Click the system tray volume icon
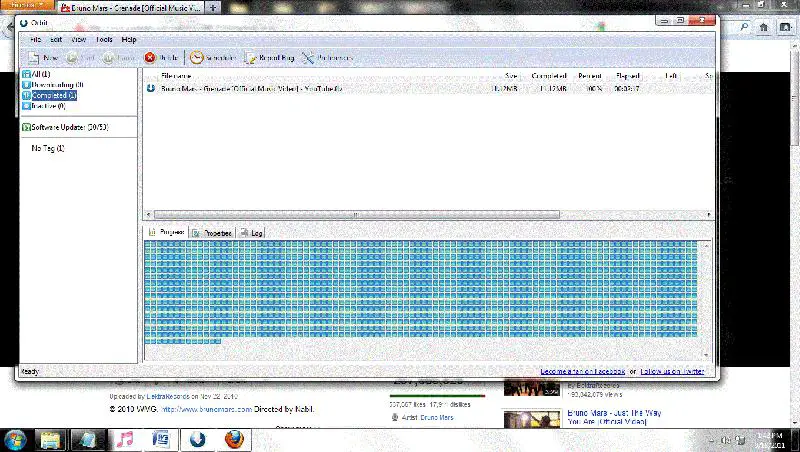The height and width of the screenshot is (452, 800). (x=726, y=440)
